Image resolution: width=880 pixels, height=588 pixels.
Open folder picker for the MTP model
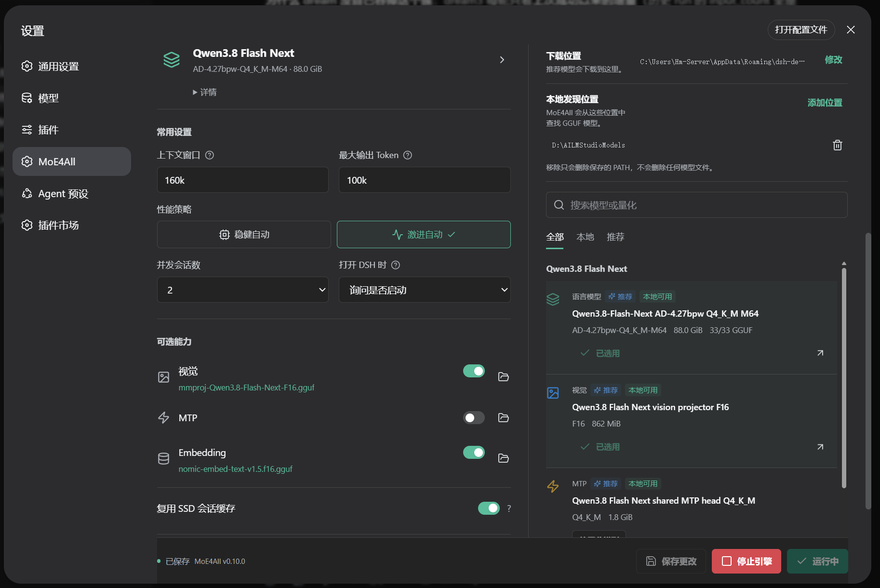click(503, 418)
